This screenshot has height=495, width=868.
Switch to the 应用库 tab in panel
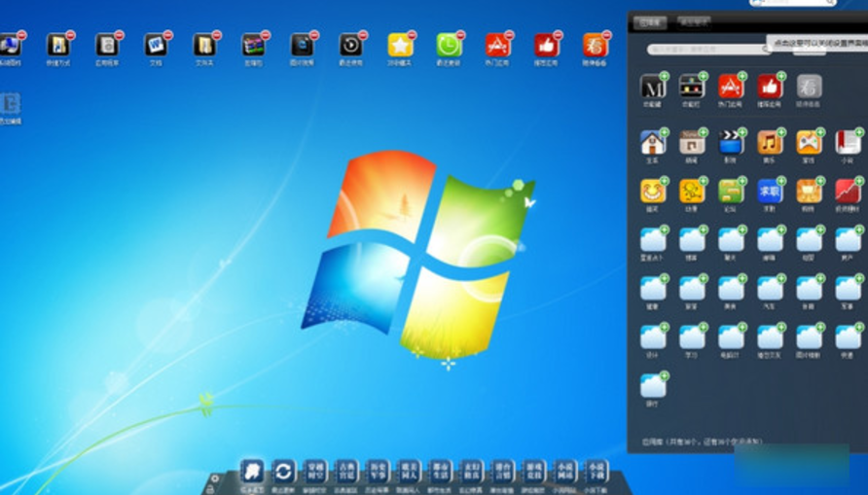pos(650,22)
